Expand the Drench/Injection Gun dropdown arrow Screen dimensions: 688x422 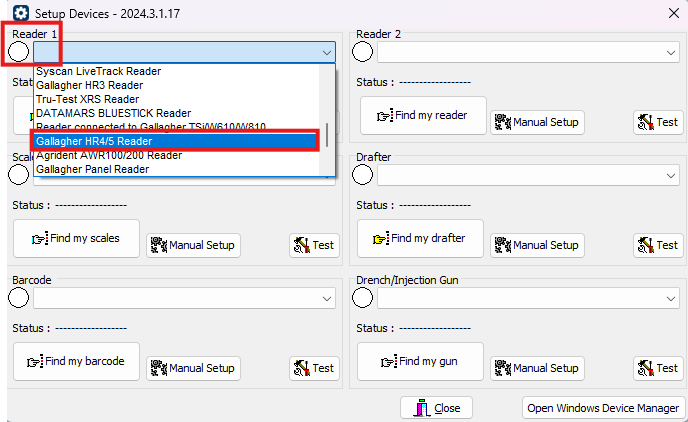click(671, 299)
